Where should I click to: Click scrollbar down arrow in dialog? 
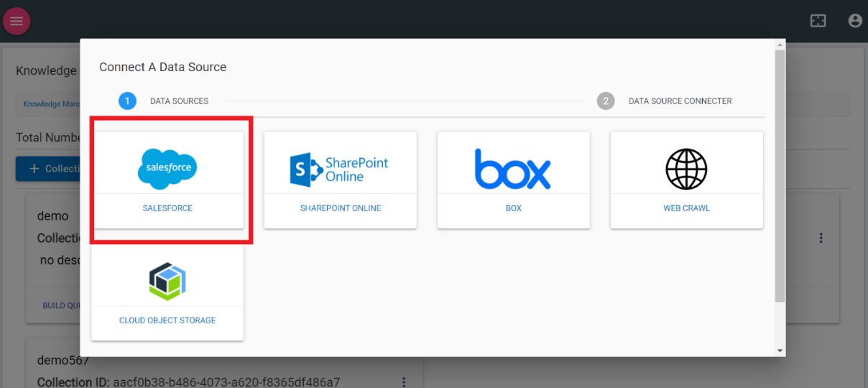point(780,351)
